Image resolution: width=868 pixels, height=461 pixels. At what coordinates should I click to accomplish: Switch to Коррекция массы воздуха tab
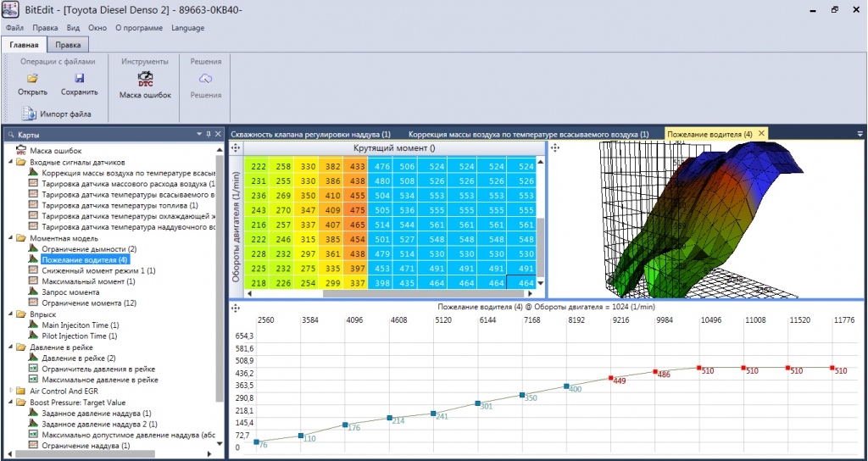529,134
